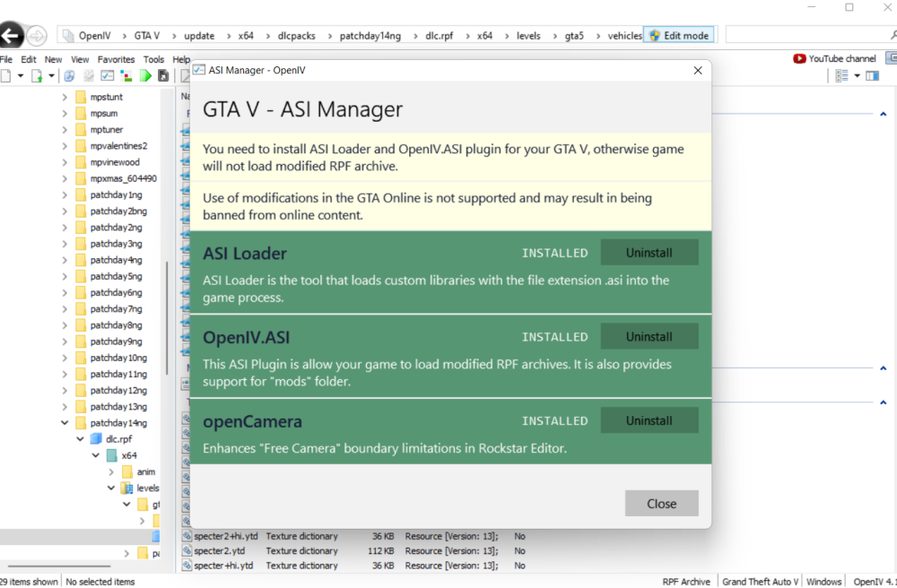This screenshot has width=897, height=588.
Task: Expand the patchday1ng folder
Action: tap(65, 195)
